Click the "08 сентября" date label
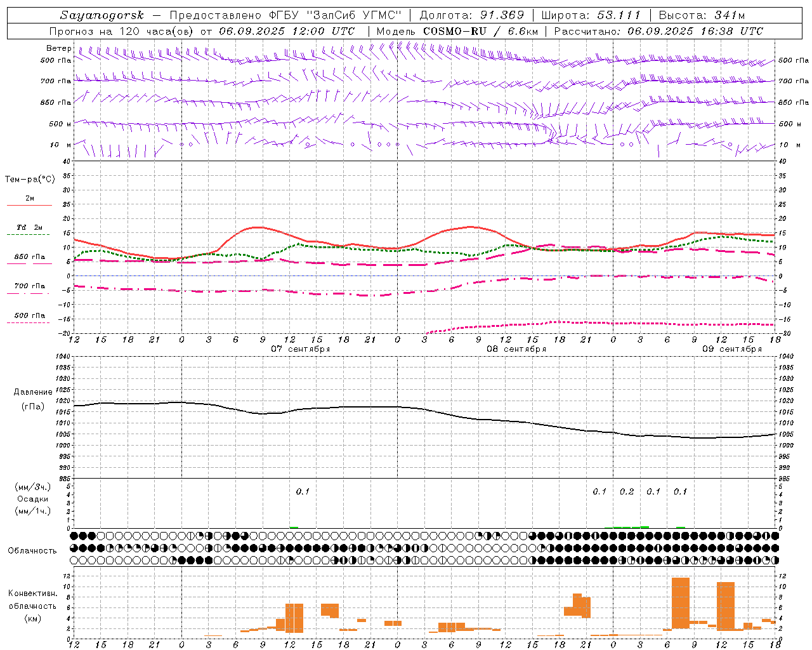812x650 pixels. point(516,349)
